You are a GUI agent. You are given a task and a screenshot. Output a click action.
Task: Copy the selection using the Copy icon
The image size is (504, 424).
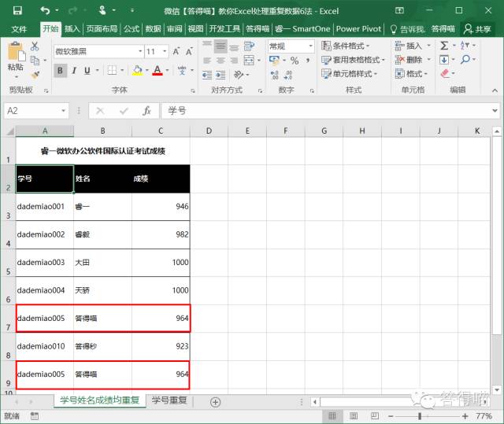(x=35, y=61)
